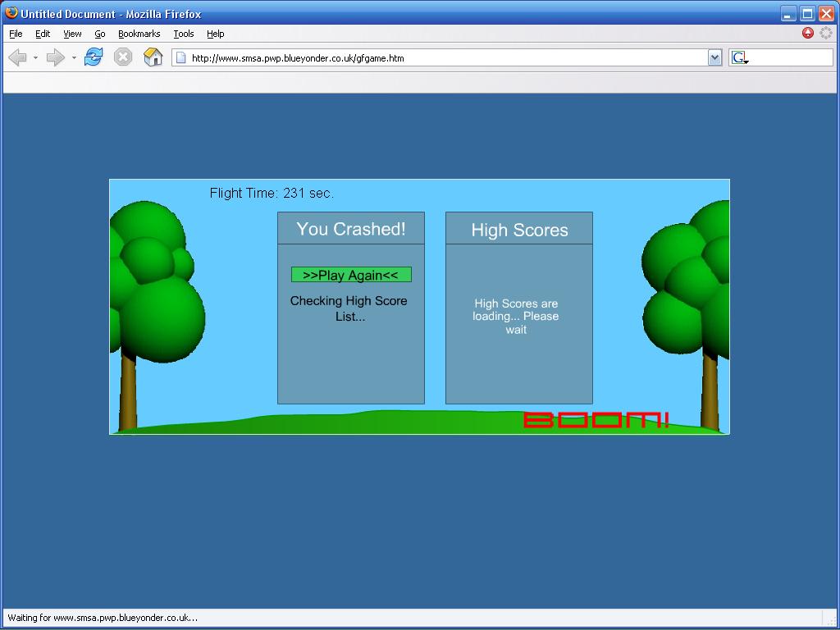Maximize the Firefox window
Image resolution: width=840 pixels, height=630 pixels.
807,14
